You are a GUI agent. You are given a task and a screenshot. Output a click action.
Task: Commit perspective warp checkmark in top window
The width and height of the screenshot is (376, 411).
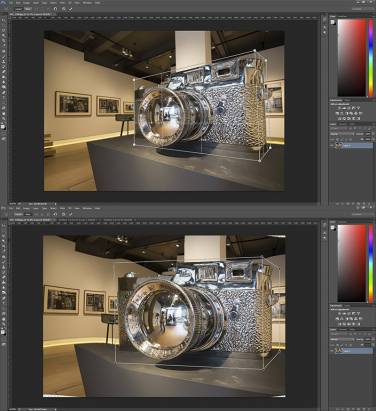70,9
